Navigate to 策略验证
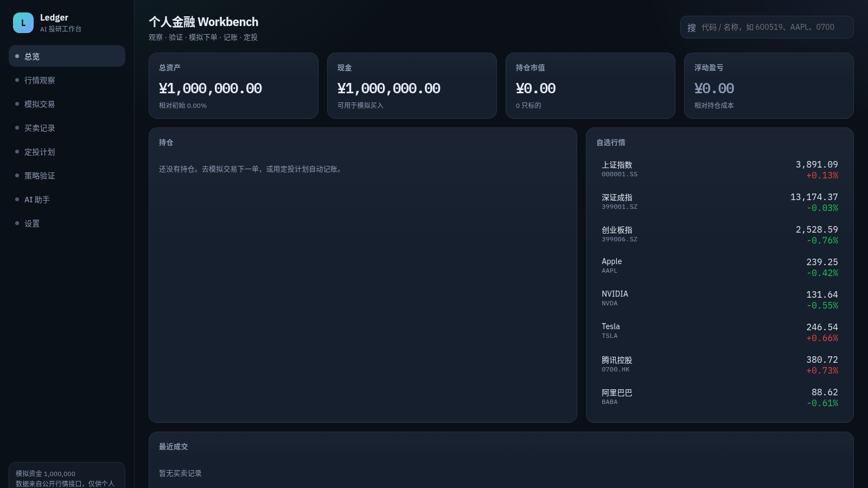868x488 pixels. coord(67,175)
